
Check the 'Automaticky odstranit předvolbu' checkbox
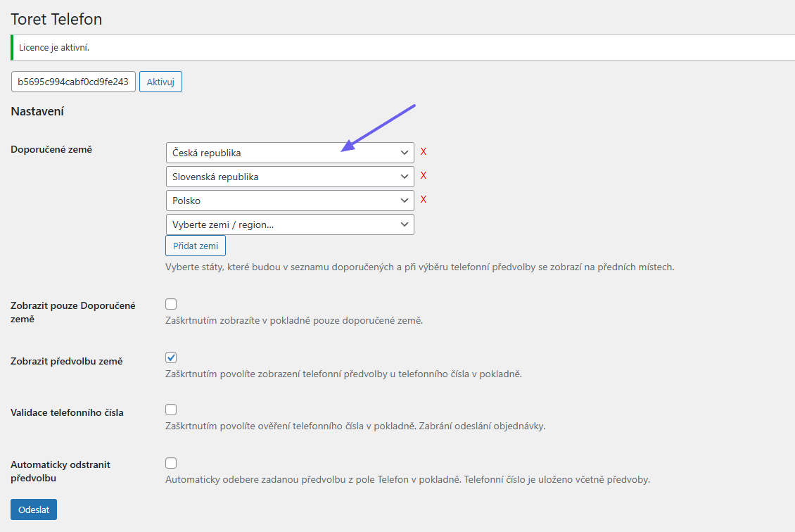click(x=171, y=463)
